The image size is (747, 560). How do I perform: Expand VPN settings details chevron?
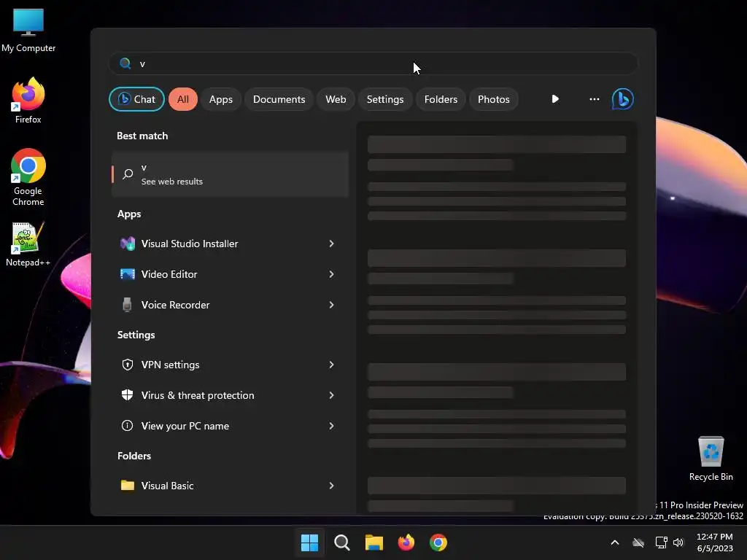pyautogui.click(x=332, y=365)
